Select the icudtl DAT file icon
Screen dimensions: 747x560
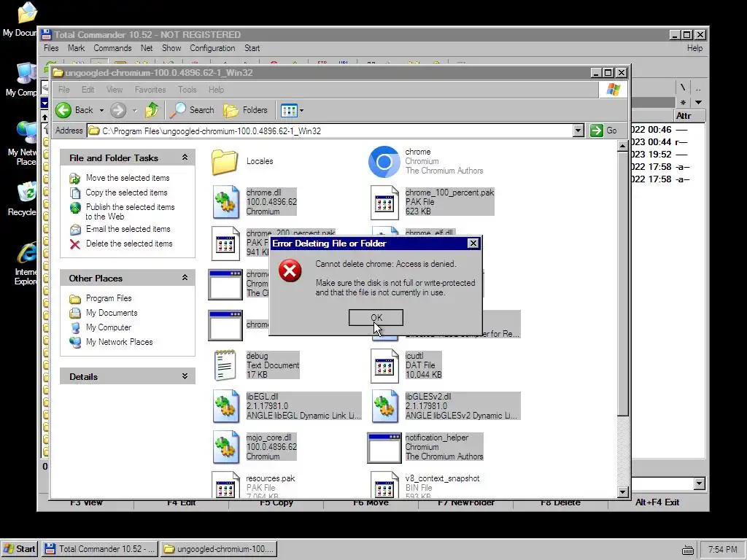click(x=384, y=366)
